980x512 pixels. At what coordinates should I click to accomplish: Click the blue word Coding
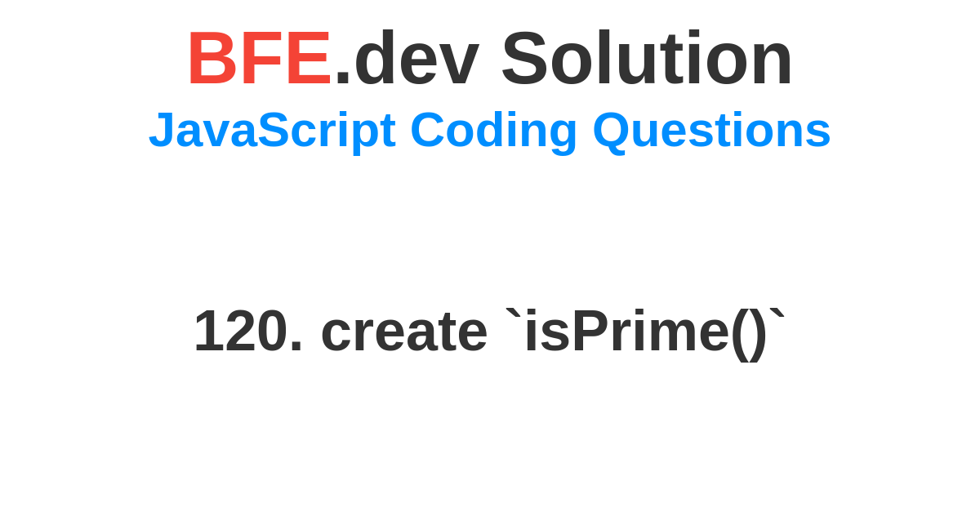click(494, 131)
